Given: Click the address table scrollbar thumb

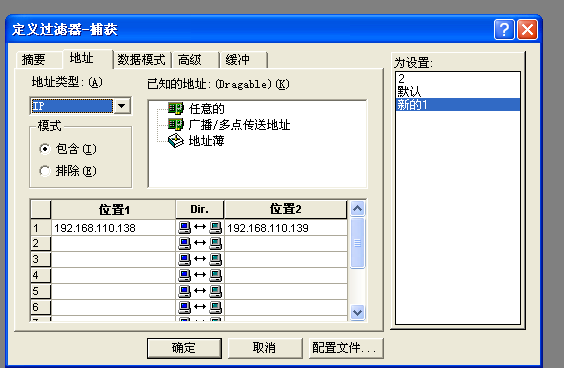Looking at the screenshot, I should 358,243.
